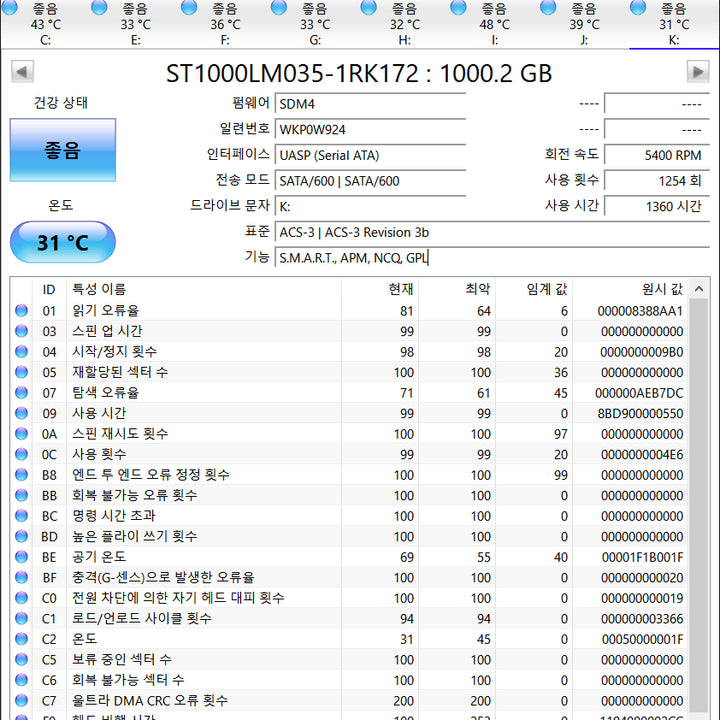
Task: Click status dot for C0 전원 차단 row
Action: point(21,598)
